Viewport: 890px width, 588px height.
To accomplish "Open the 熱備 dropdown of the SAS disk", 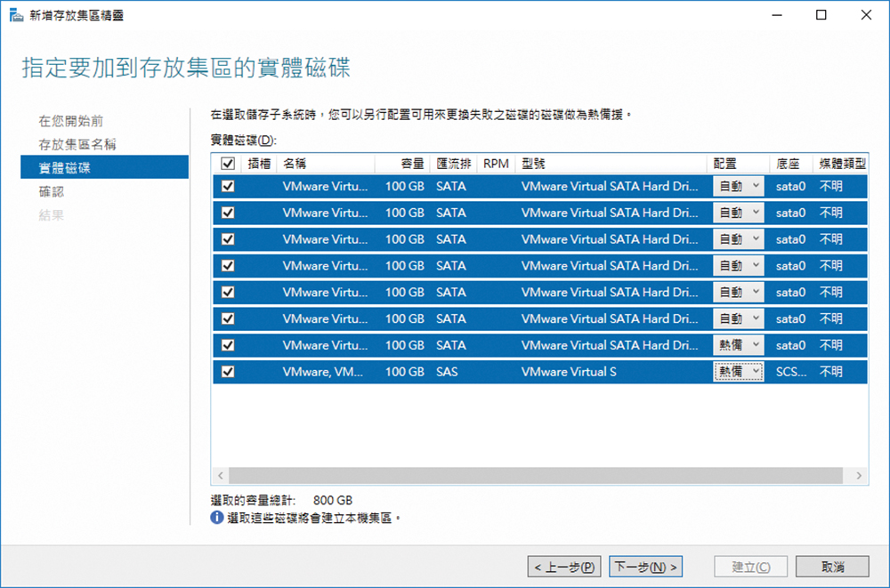I will pyautogui.click(x=739, y=372).
